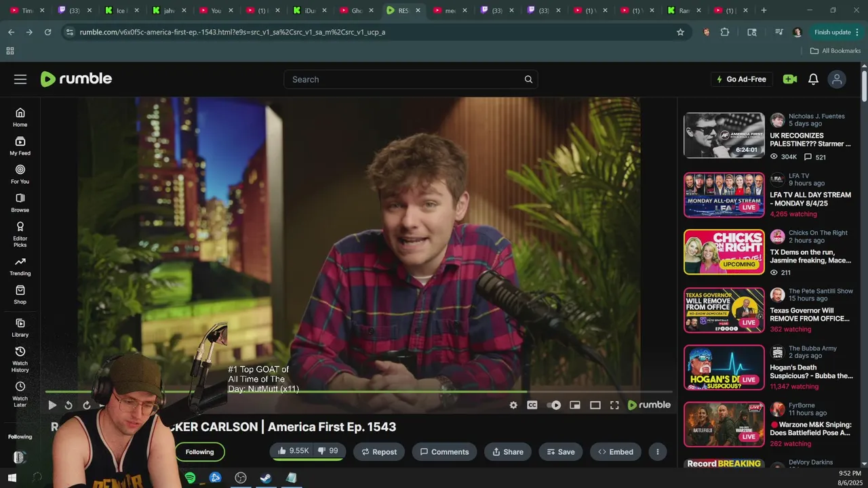Open the Rumble hamburger menu

pos(20,79)
